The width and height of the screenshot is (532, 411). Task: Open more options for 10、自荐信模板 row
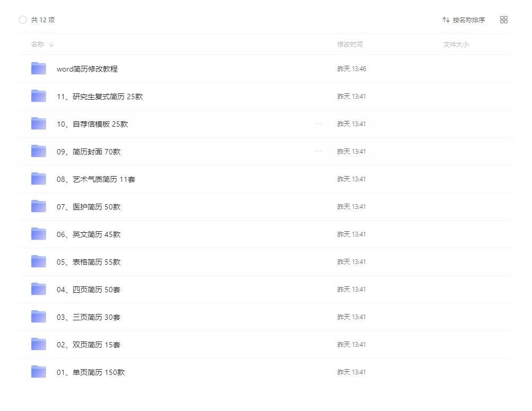pos(318,124)
